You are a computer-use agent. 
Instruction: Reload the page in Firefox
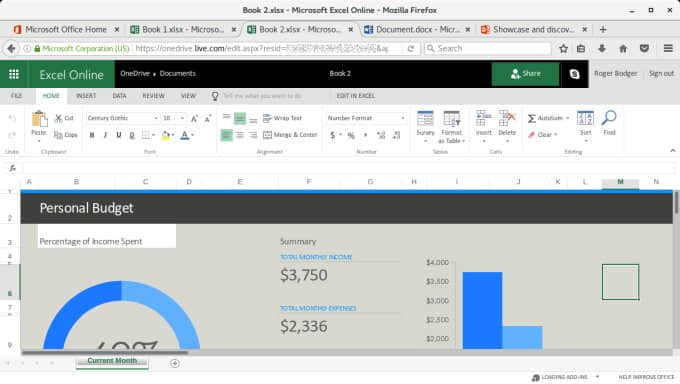pos(411,49)
